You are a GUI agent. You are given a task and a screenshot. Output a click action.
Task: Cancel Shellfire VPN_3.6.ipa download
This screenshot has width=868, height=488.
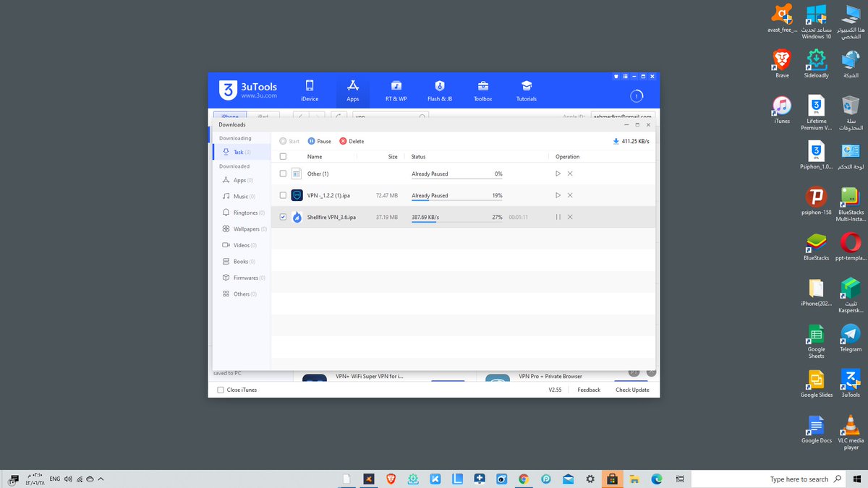[x=570, y=217]
